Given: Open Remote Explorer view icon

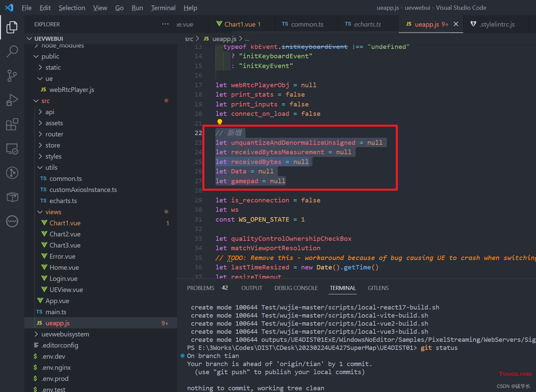Looking at the screenshot, I should pos(12,149).
